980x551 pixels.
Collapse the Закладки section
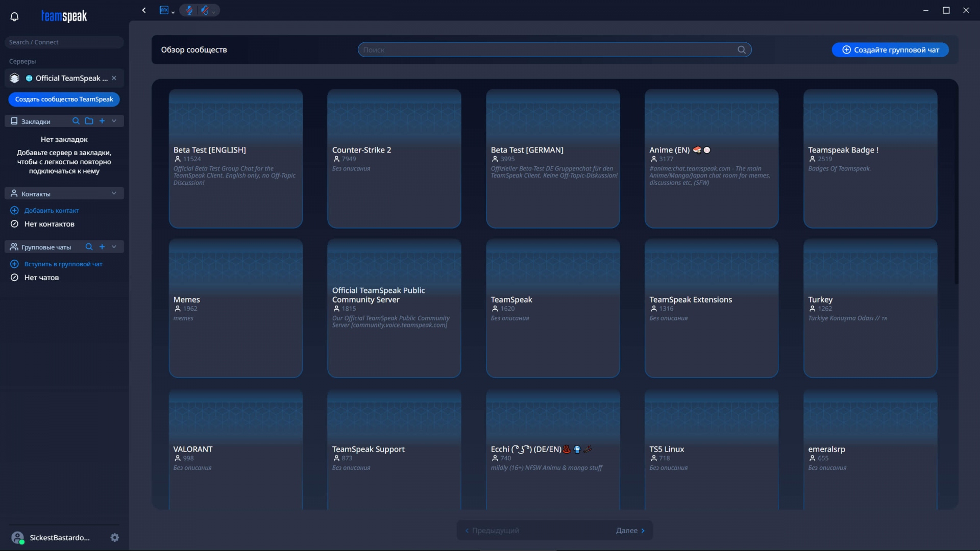(114, 121)
